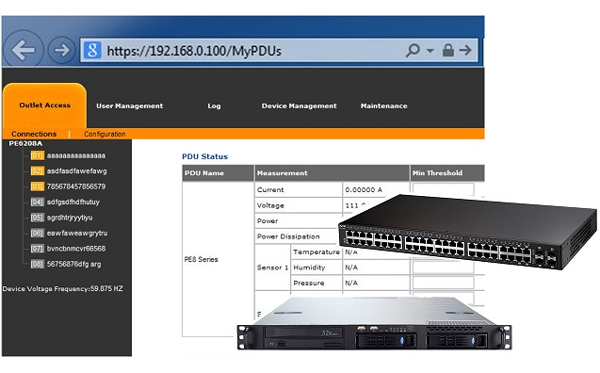Select outlet named sgrdhtrjyytiyu
Screen dimensions: 600x373
point(70,218)
